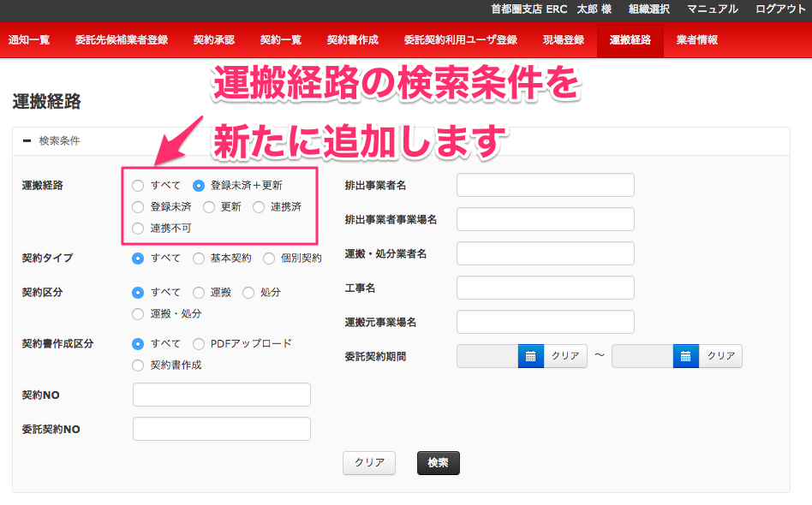Click the ログアウト link
Viewport: 812px width, 505px height.
780,9
